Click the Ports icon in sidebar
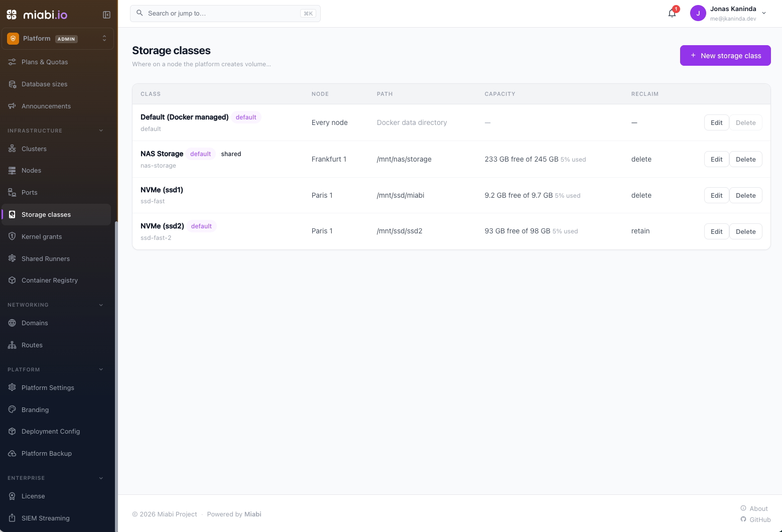Viewport: 782px width, 532px height. 12,192
